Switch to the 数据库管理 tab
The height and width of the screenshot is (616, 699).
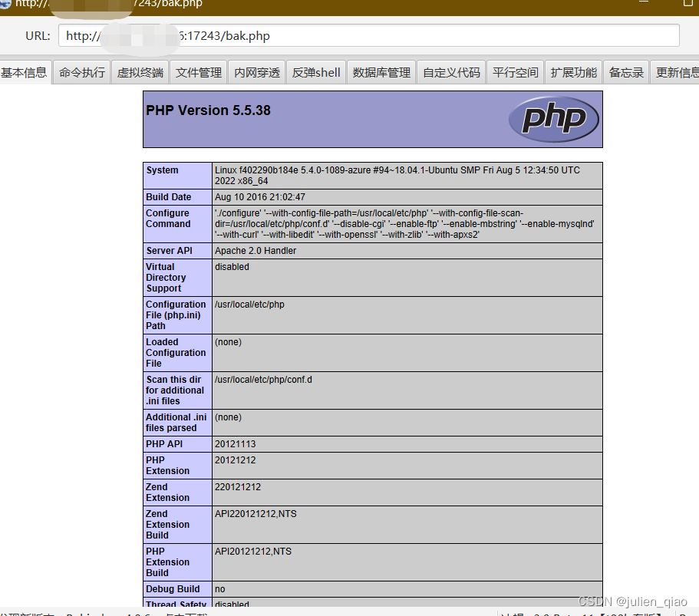point(381,72)
